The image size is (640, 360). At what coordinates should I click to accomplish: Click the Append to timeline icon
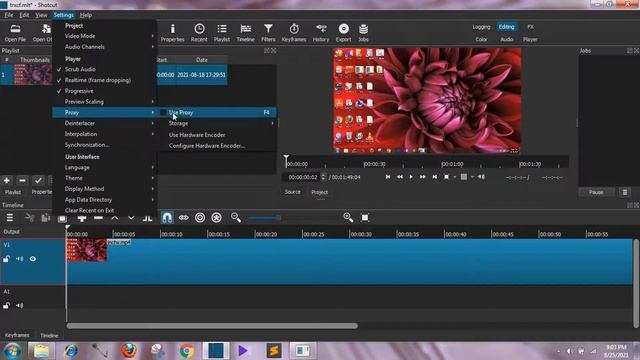(82, 218)
